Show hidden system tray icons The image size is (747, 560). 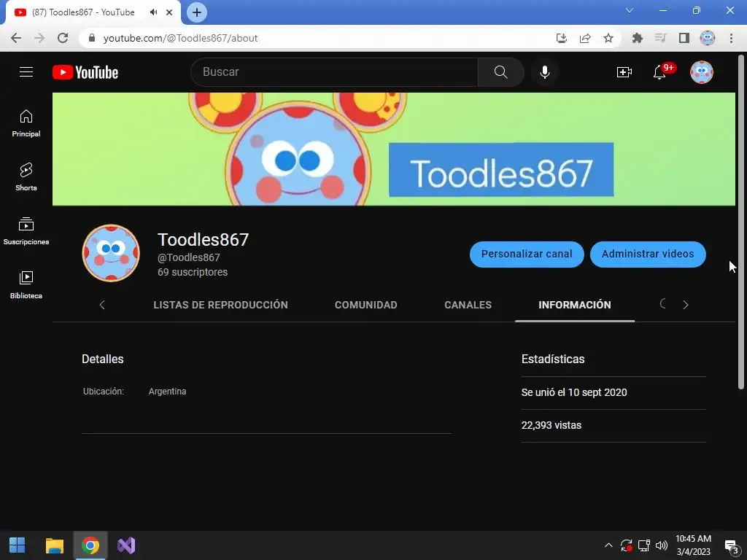[608, 545]
